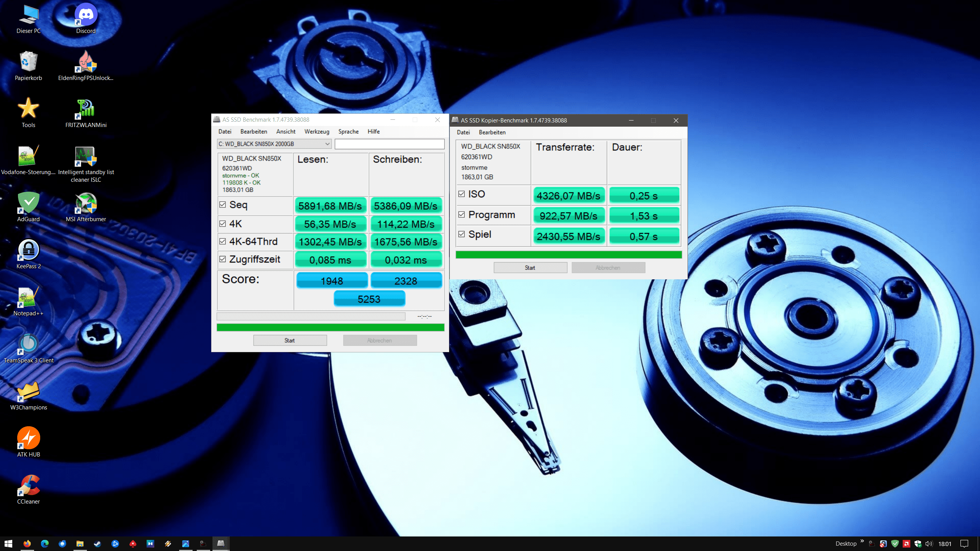Open Bearbeiten menu in Kopier-Benchmark
This screenshot has height=551, width=980.
492,132
